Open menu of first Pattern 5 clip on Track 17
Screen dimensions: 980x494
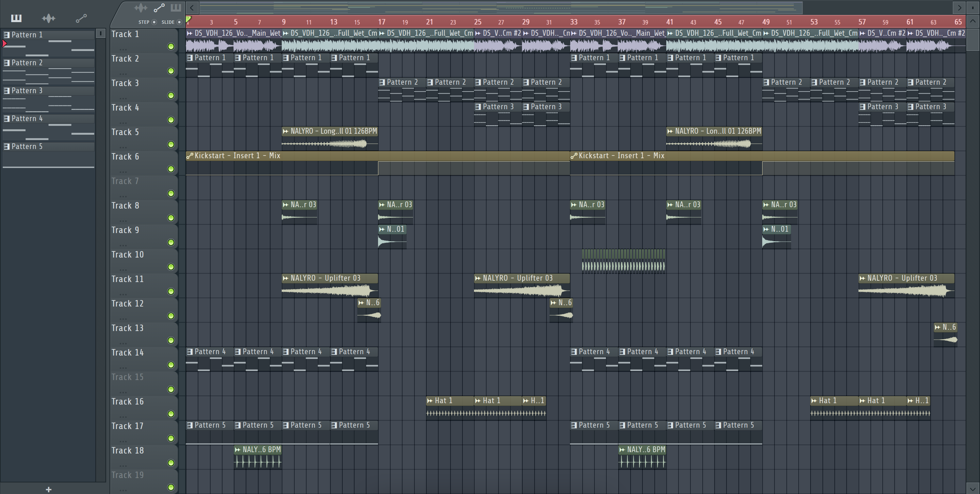click(190, 425)
